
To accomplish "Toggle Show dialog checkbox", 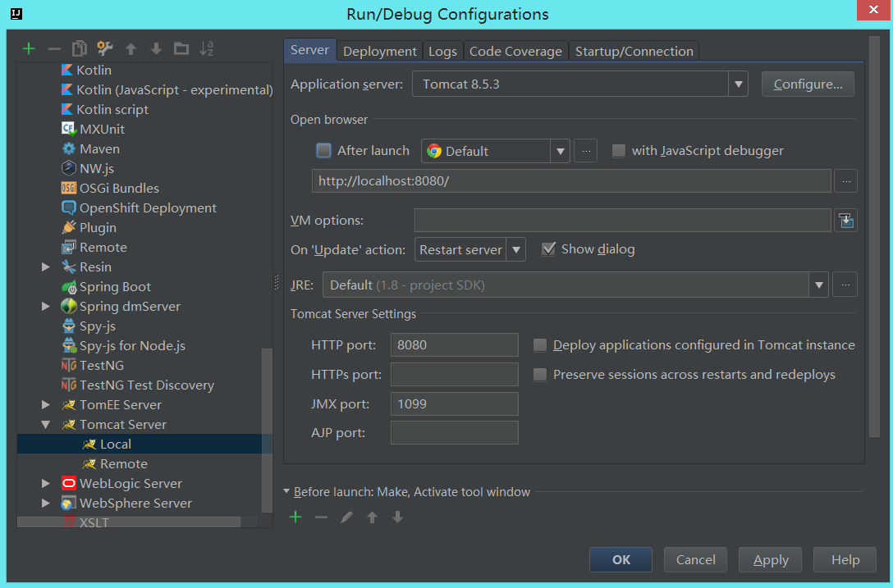I will pos(548,248).
